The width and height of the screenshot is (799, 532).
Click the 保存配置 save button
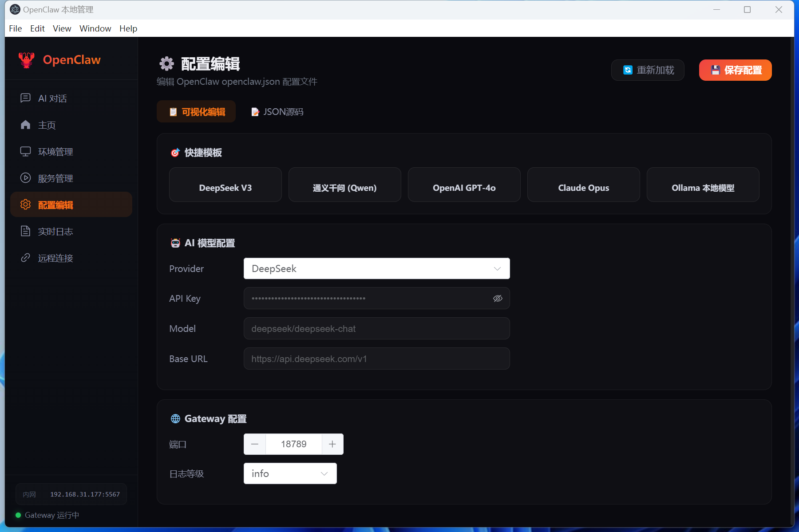point(735,70)
